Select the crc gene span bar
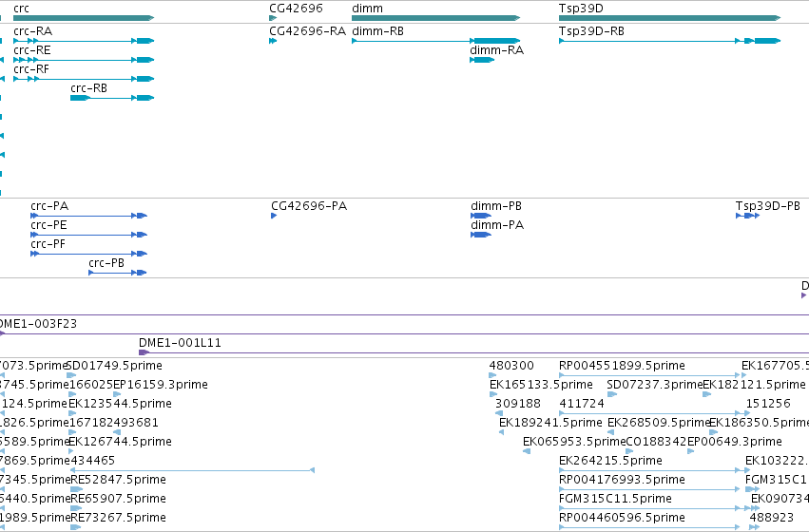This screenshot has width=809, height=532. (84, 18)
